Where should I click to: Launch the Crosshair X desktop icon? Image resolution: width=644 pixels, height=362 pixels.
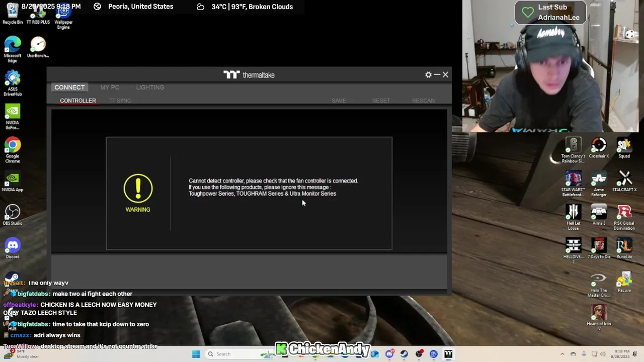pos(599,148)
